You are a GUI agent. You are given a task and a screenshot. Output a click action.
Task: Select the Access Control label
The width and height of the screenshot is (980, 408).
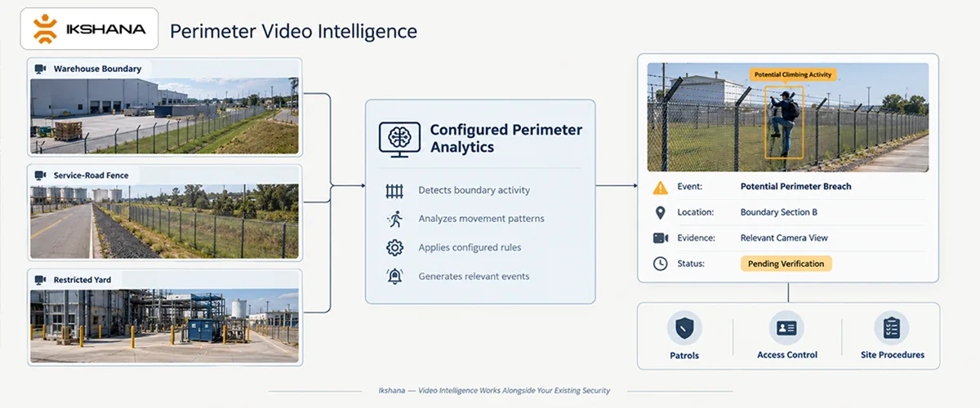(787, 355)
